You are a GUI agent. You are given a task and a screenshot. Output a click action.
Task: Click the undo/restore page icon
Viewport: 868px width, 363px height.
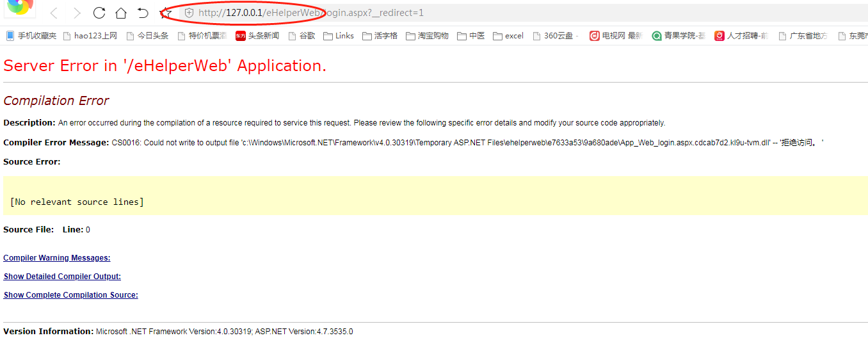coord(143,13)
